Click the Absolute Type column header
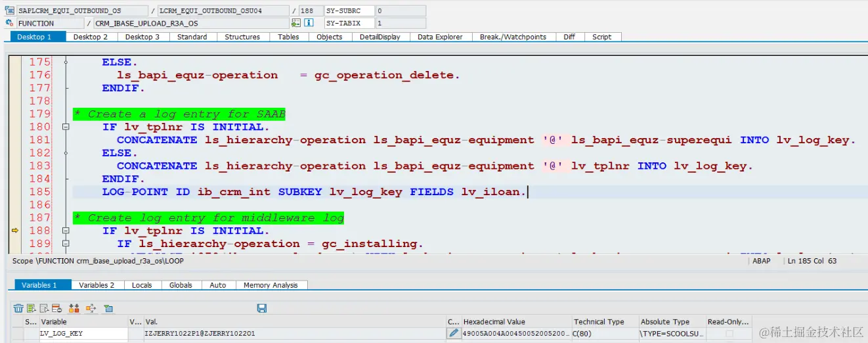Viewport: 868px width, 343px height. (672, 322)
